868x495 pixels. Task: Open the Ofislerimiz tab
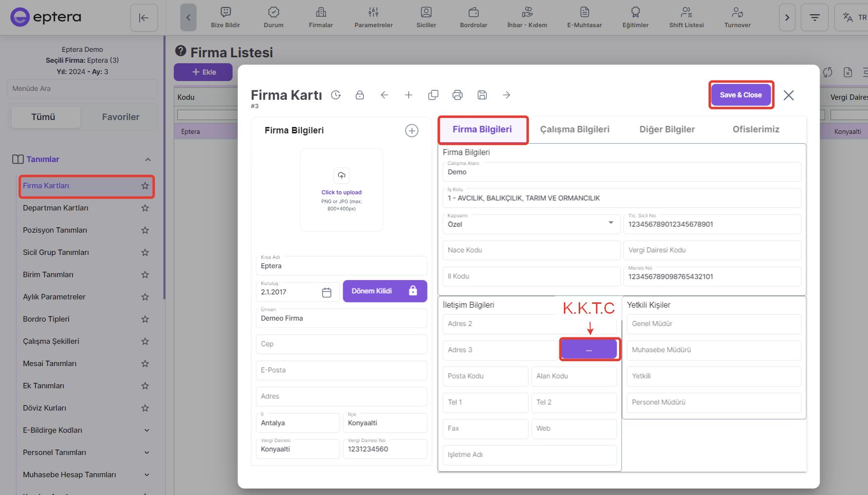tap(755, 129)
